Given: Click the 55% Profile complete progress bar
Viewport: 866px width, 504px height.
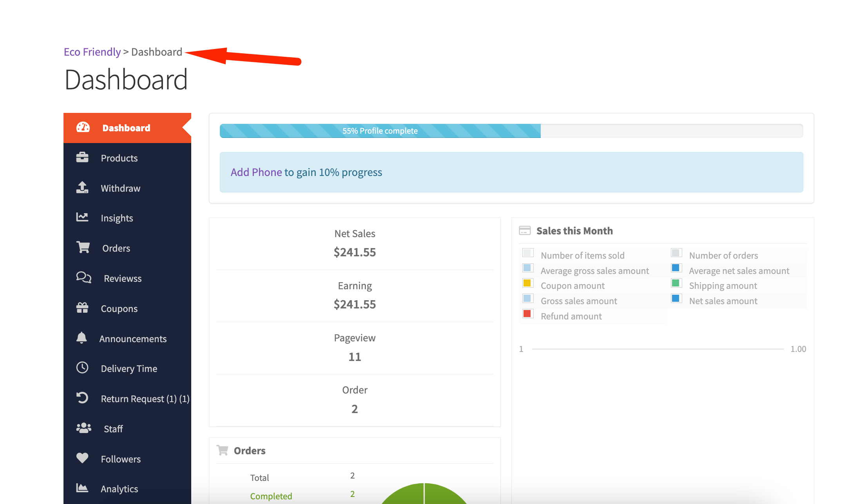Looking at the screenshot, I should pyautogui.click(x=380, y=131).
